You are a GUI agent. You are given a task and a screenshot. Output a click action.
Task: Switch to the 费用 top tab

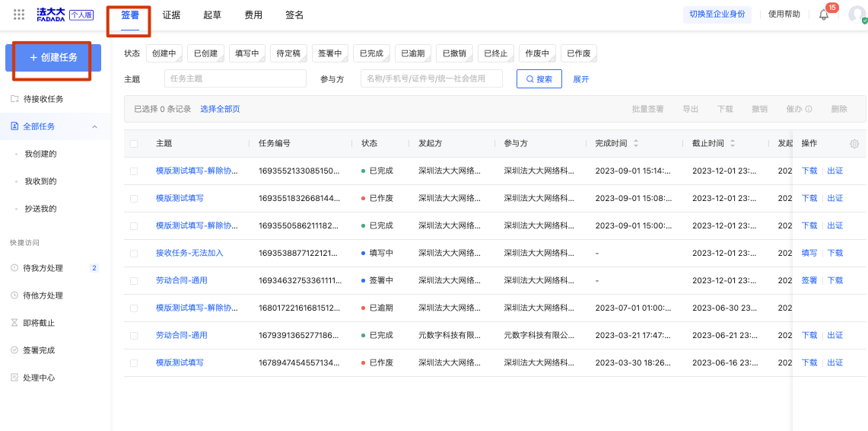[253, 15]
